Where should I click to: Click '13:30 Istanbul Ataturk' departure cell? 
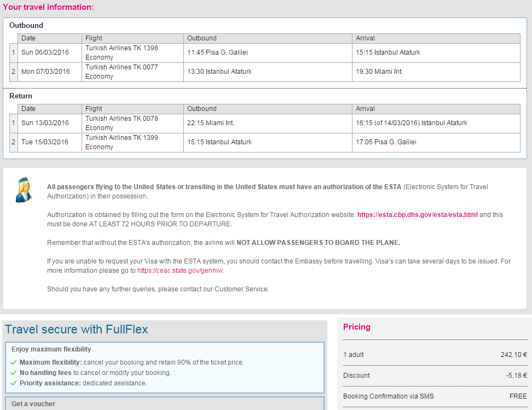268,72
